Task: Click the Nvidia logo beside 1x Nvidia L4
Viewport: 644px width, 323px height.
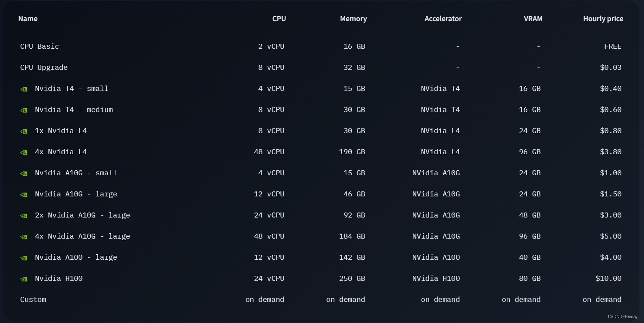Action: tap(24, 132)
